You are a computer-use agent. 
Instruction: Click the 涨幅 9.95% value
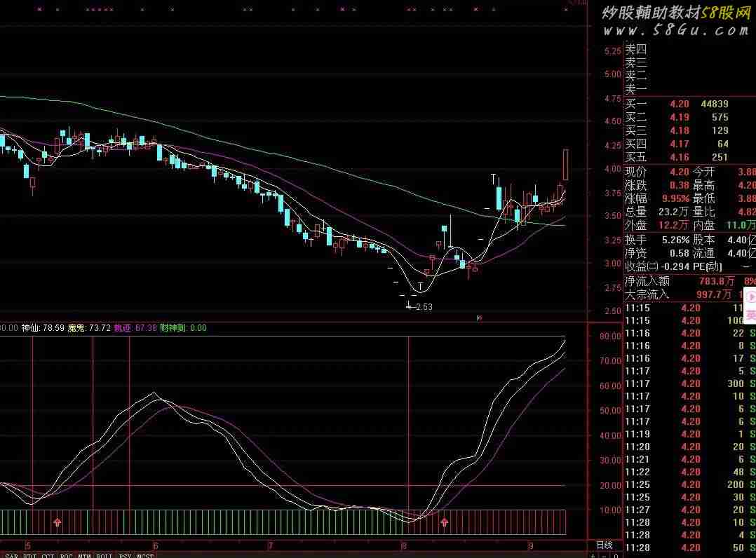(675, 198)
